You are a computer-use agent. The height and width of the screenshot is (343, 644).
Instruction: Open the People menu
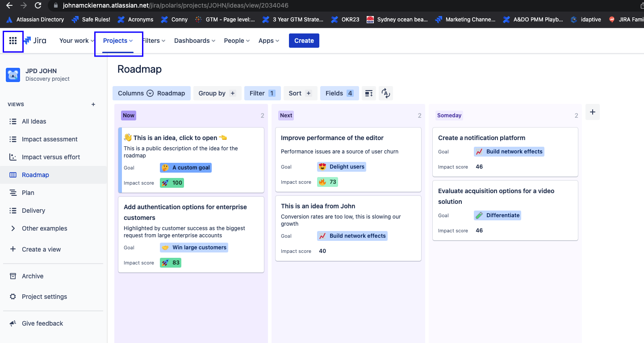coord(236,41)
